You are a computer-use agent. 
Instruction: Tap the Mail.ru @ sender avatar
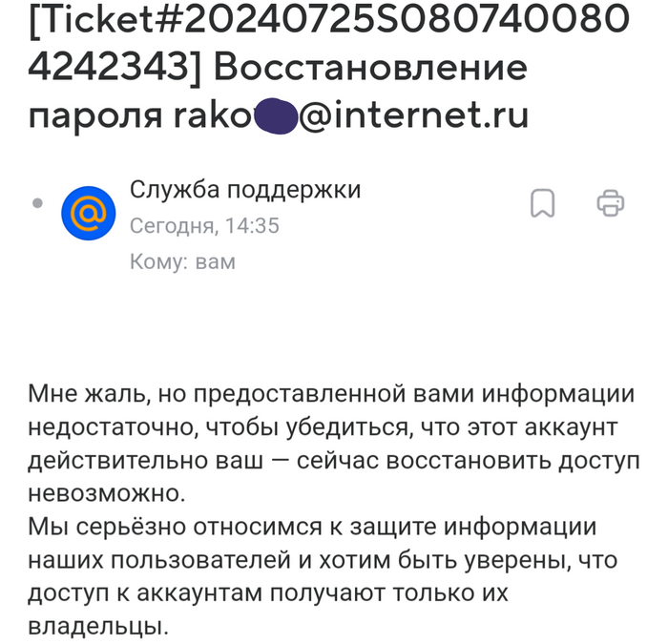click(x=88, y=214)
